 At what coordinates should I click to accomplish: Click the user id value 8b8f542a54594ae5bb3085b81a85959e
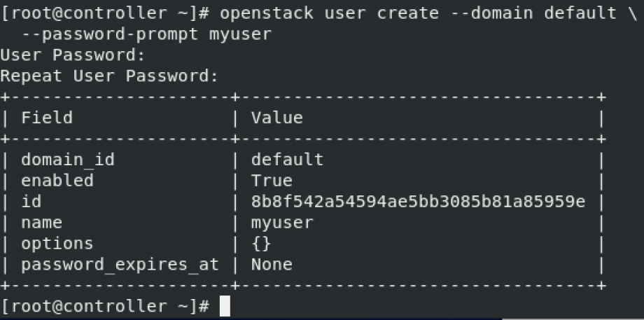tap(418, 202)
